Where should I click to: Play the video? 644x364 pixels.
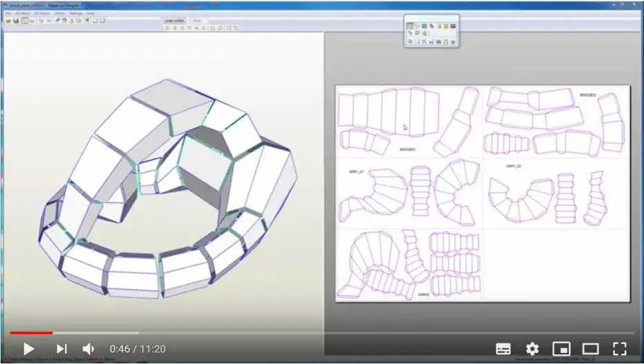click(x=28, y=349)
